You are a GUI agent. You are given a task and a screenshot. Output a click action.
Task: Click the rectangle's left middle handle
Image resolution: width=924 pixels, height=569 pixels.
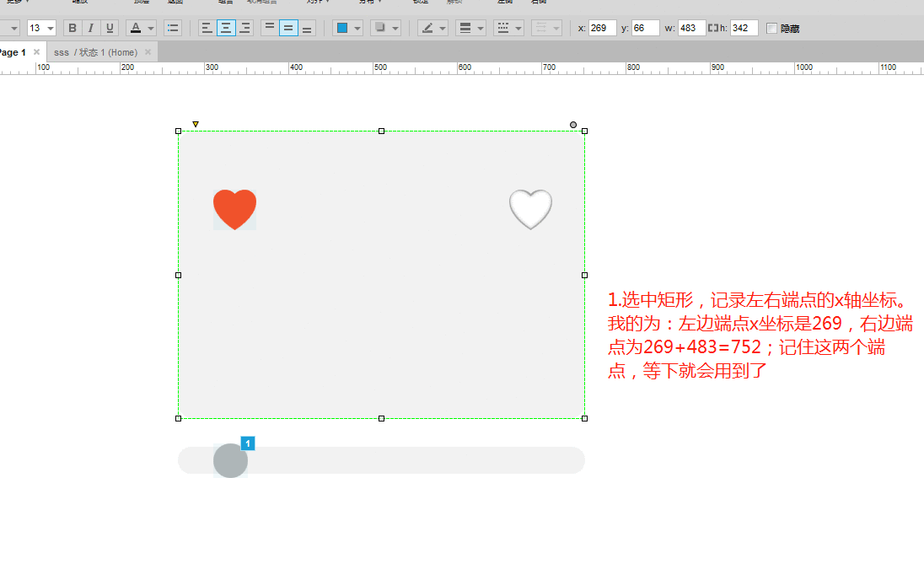coord(178,275)
